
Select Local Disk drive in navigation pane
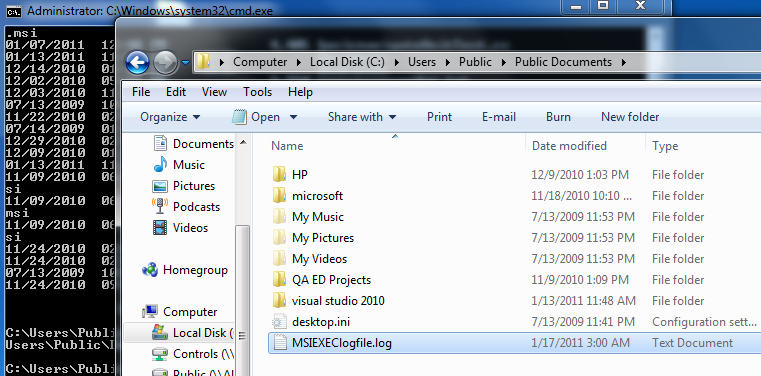(x=203, y=333)
